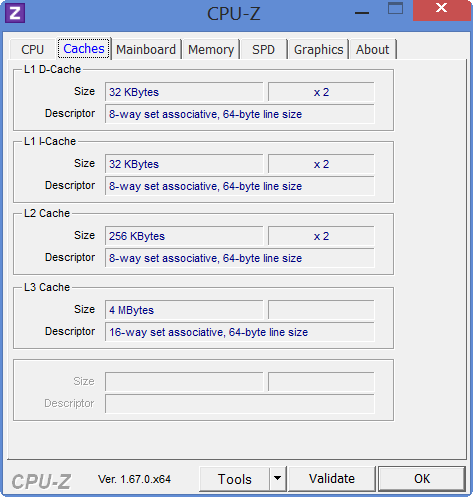Open the Mainboard tab
This screenshot has width=473, height=497.
click(146, 49)
